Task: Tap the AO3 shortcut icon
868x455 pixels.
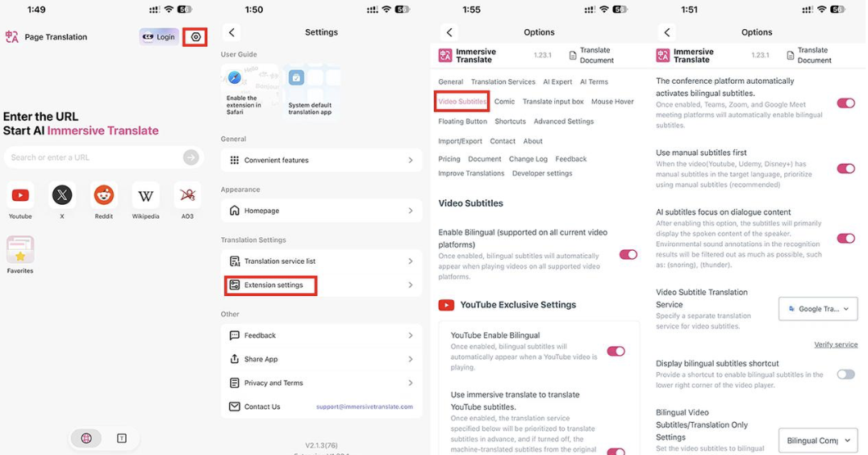Action: tap(187, 195)
